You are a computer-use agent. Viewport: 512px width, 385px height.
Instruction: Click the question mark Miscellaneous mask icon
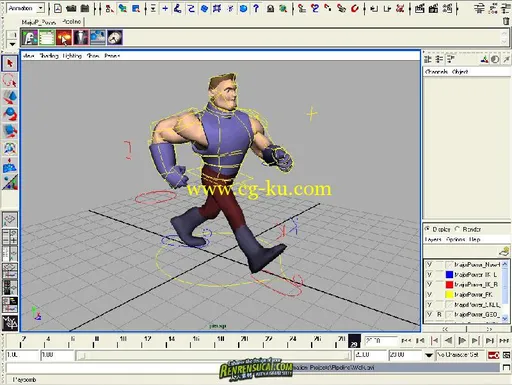point(256,8)
